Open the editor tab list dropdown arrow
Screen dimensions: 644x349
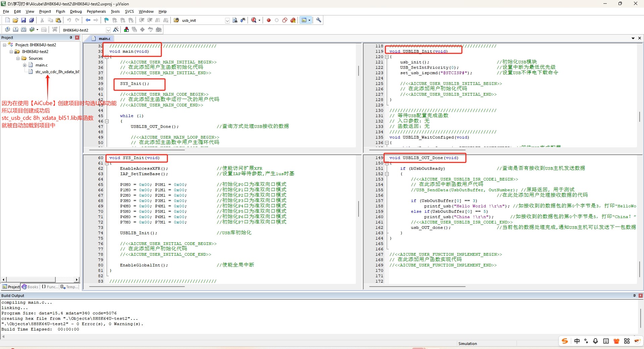(x=633, y=38)
